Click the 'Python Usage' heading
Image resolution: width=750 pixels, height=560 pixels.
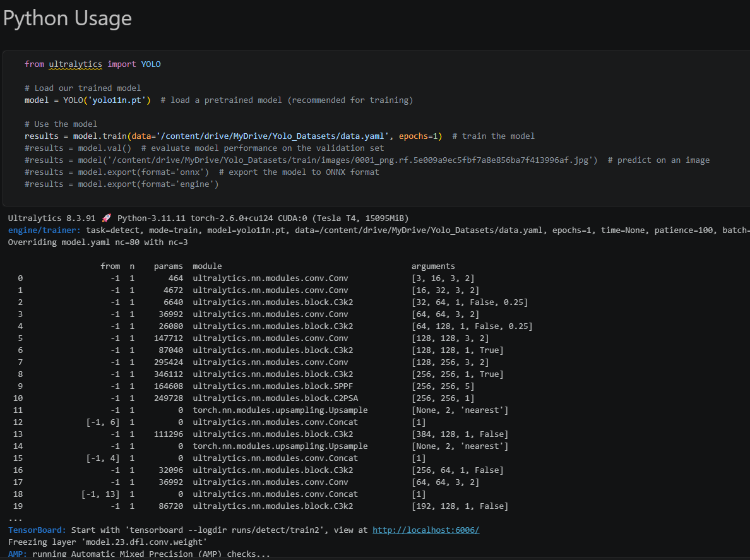pos(68,18)
